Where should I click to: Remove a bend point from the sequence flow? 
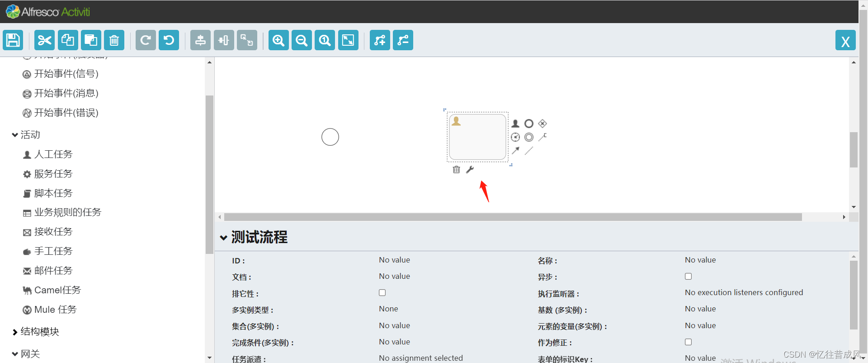(403, 40)
